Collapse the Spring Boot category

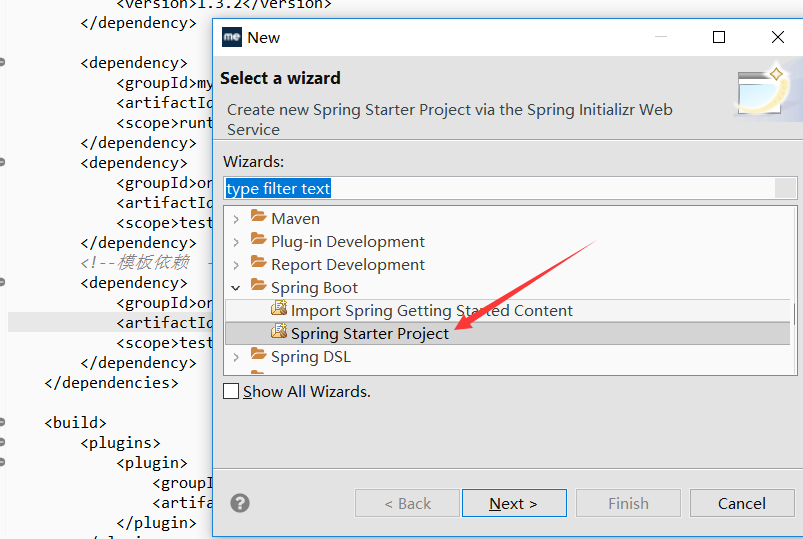tap(236, 288)
